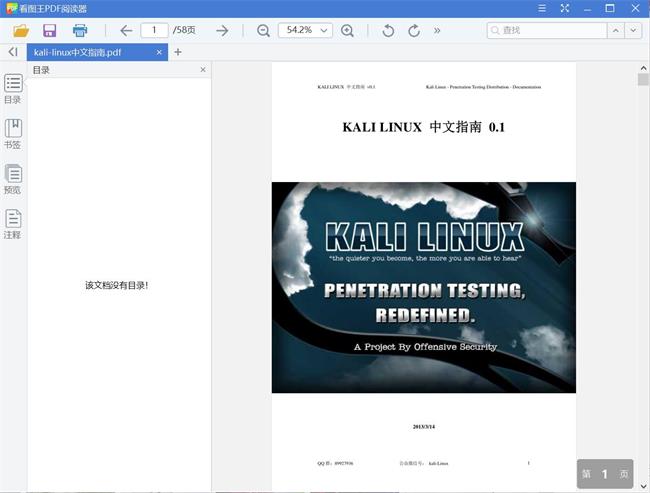The image size is (650, 493).
Task: Show more toolbar tools via double chevron
Action: click(x=437, y=30)
